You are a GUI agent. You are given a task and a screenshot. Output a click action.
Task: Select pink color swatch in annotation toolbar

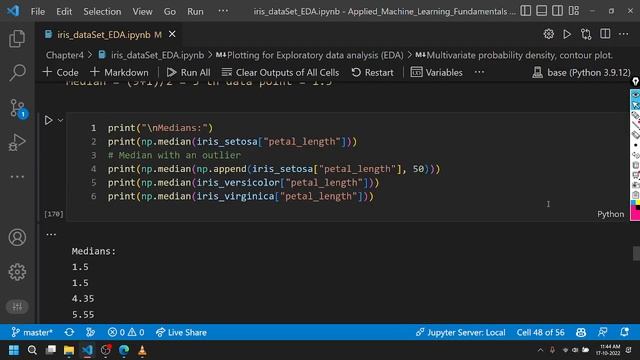[635, 214]
